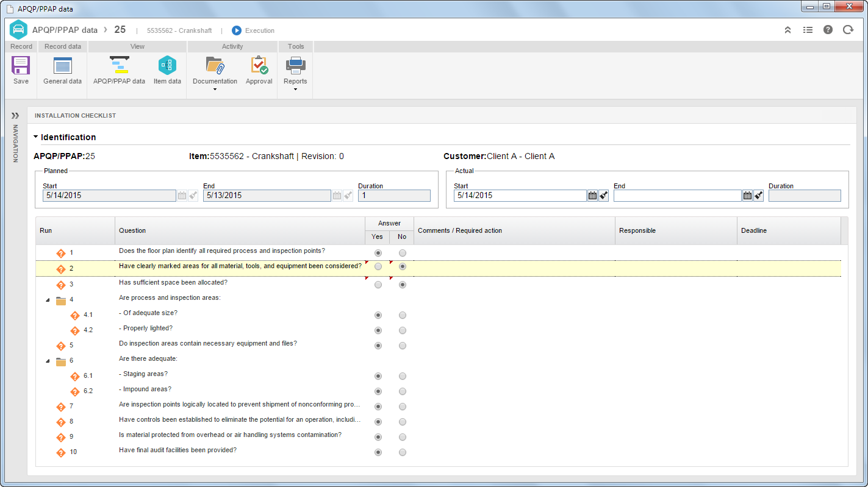Click question icon for row 3

(61, 285)
